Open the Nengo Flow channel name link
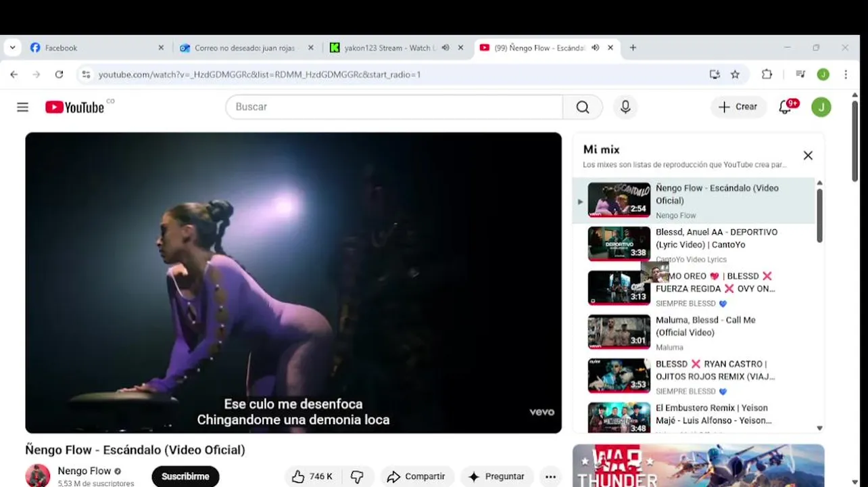 point(85,471)
